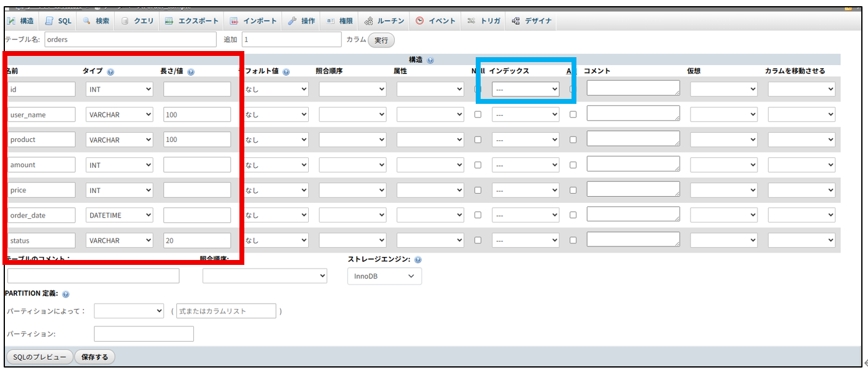
Task: Click the help icon beside タイプ header
Action: point(110,72)
